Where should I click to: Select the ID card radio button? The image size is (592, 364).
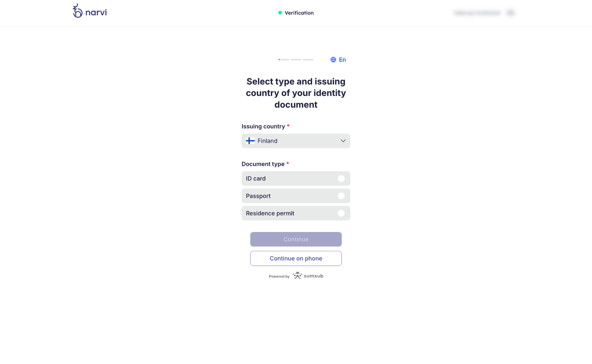[x=341, y=179]
